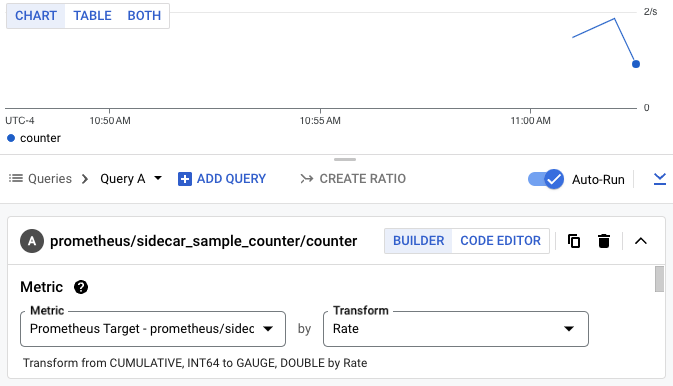Click the ADD QUERY button
The height and width of the screenshot is (386, 673).
click(222, 179)
